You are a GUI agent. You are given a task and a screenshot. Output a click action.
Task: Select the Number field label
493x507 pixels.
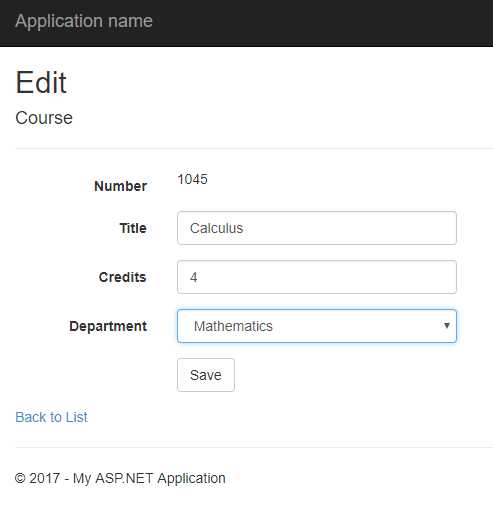pyautogui.click(x=120, y=186)
